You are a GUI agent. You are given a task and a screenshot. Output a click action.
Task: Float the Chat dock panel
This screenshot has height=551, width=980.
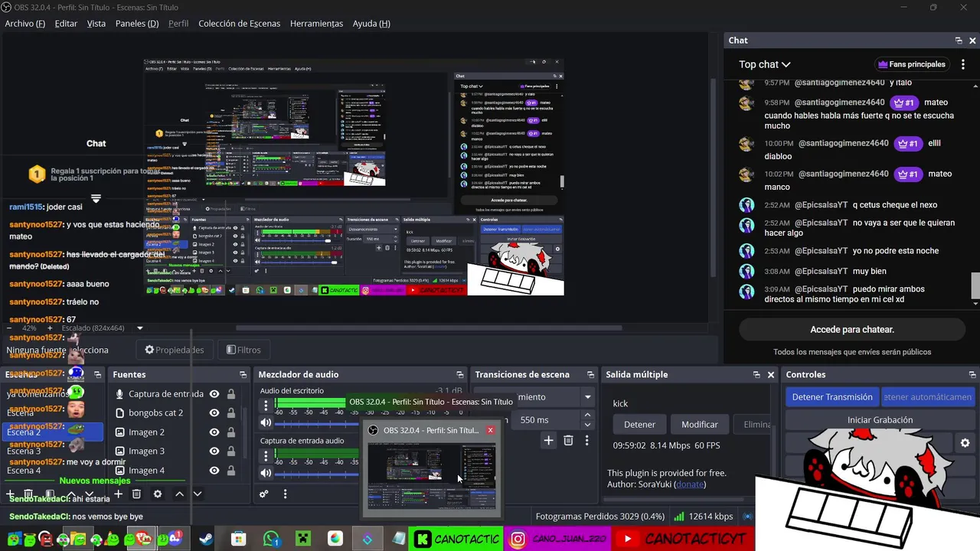959,41
